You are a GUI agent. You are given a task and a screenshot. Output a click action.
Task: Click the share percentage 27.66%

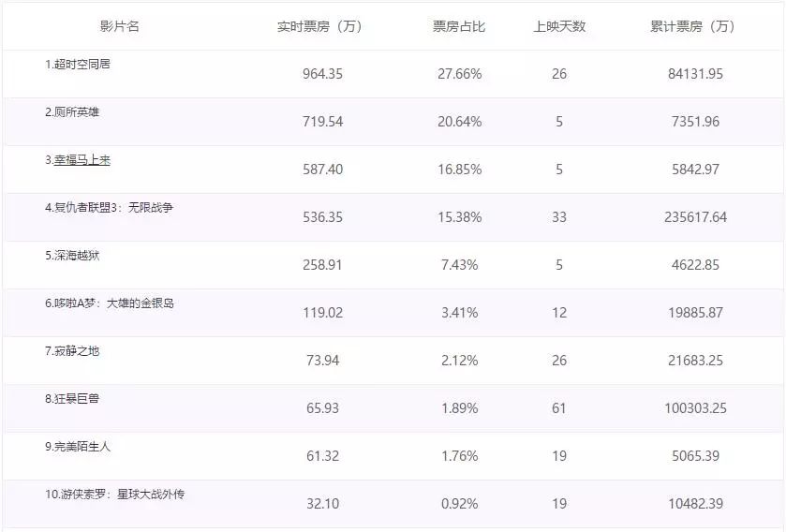[x=460, y=74]
